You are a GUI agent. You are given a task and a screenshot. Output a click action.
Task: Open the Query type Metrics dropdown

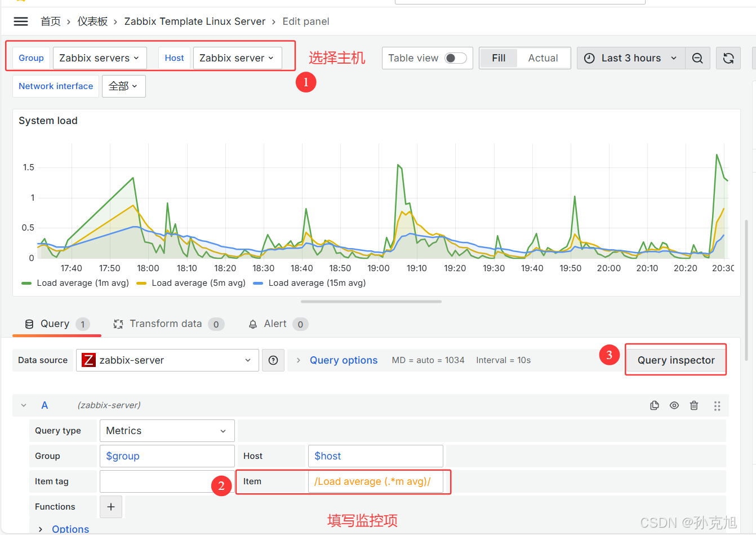click(x=167, y=431)
